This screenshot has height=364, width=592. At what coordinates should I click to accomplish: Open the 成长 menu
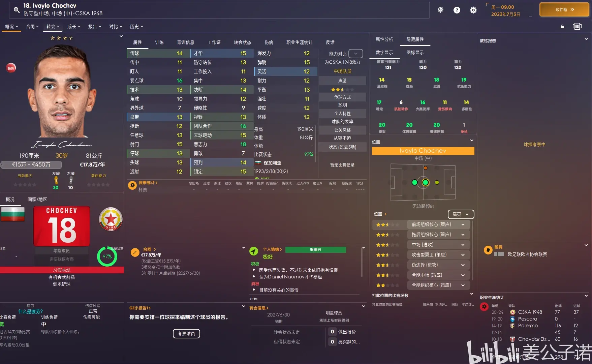tap(74, 27)
